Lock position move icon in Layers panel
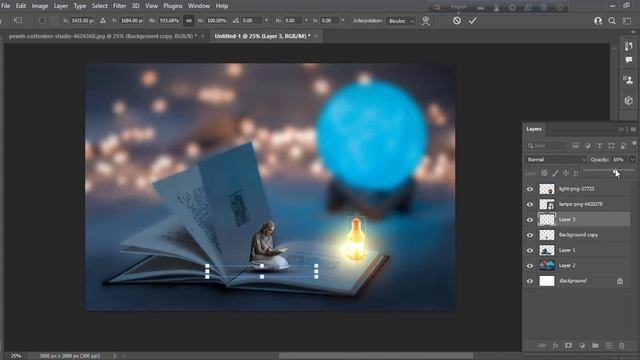This screenshot has height=360, width=640. pyautogui.click(x=566, y=173)
